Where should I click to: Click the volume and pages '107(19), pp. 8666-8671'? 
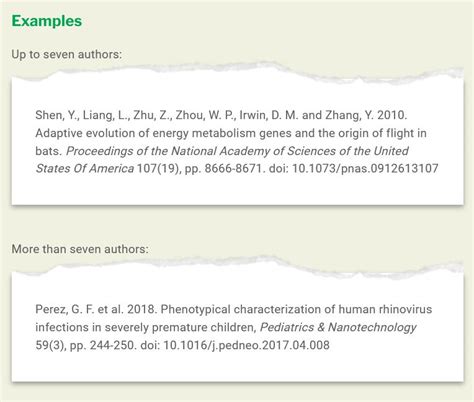(x=199, y=168)
